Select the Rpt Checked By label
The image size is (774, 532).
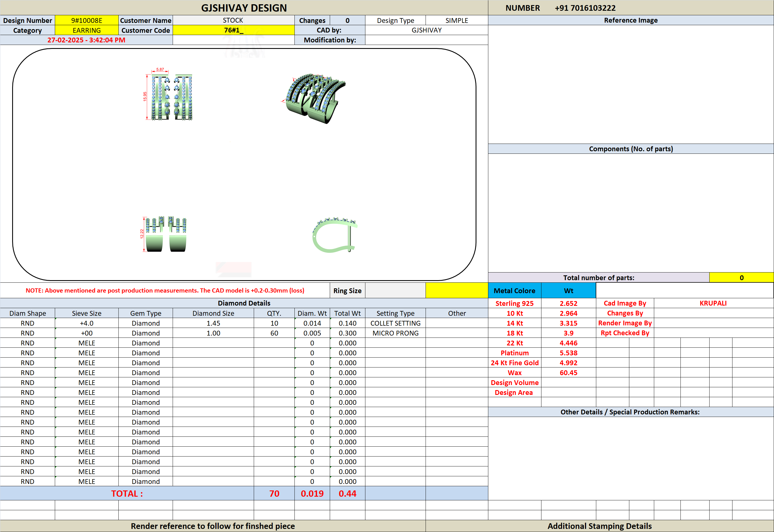pyautogui.click(x=625, y=333)
